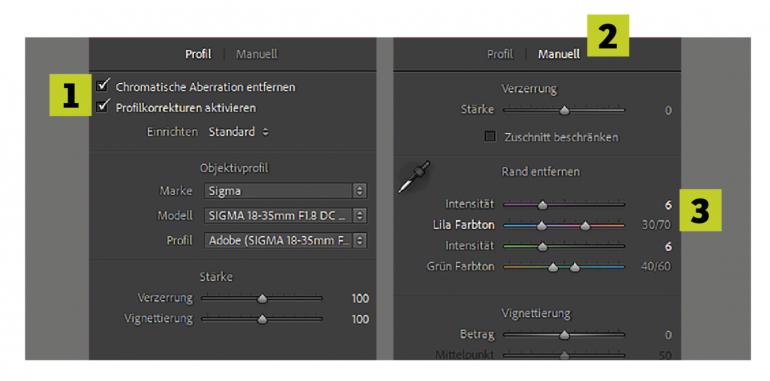The image size is (770, 381).
Task: Click the Verzerrung slider under Stärke
Action: [262, 298]
